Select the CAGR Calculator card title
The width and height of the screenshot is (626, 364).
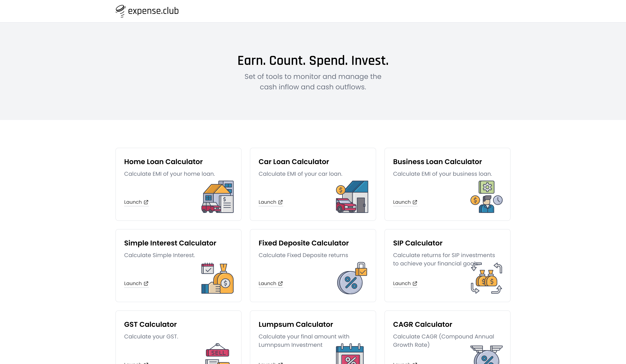click(423, 324)
